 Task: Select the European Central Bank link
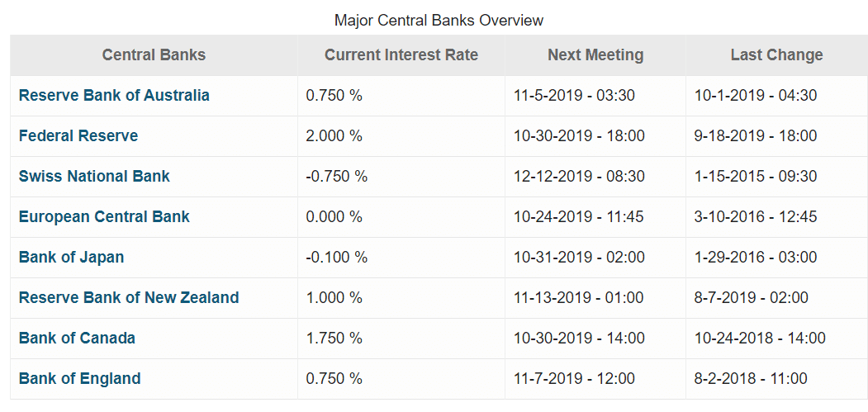tap(104, 216)
